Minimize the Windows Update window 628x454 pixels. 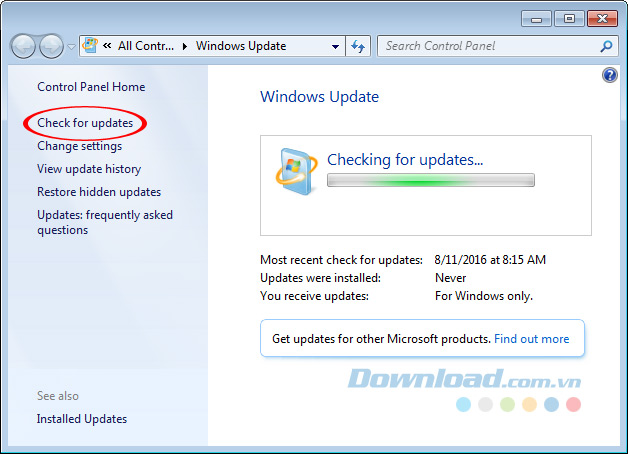point(537,19)
